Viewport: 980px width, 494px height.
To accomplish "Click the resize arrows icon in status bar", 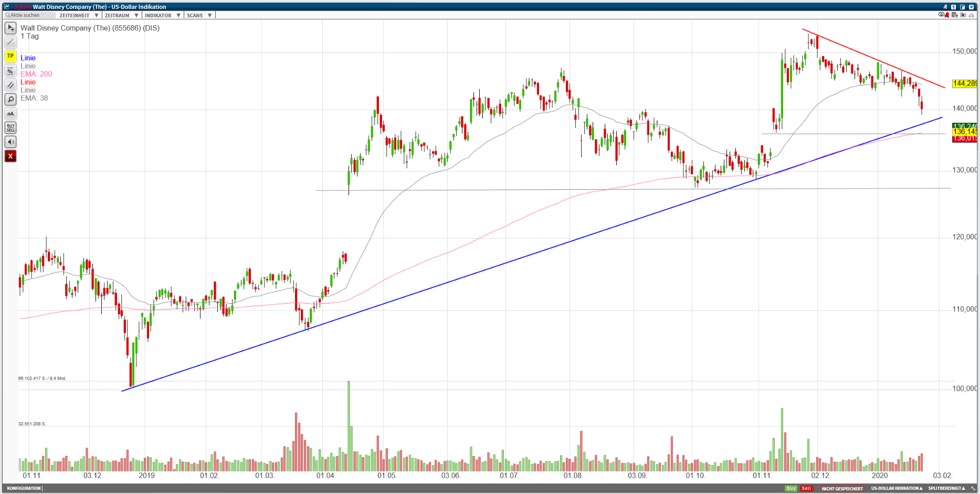I will pyautogui.click(x=973, y=488).
